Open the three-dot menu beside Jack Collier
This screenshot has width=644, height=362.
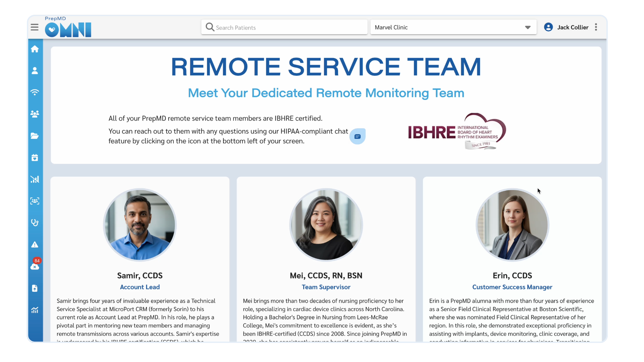click(596, 27)
